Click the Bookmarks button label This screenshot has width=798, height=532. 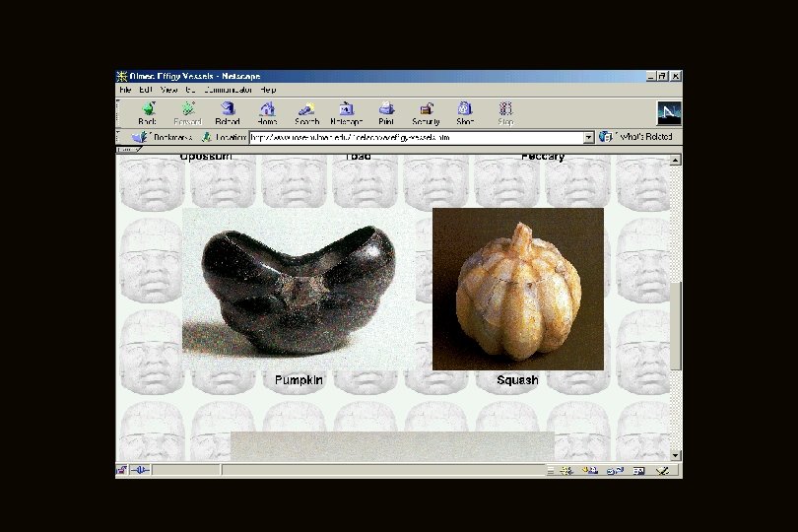(x=173, y=137)
